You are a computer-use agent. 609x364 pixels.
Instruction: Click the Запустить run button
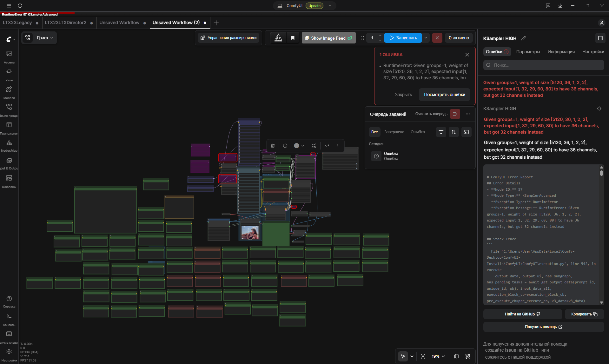coord(403,38)
